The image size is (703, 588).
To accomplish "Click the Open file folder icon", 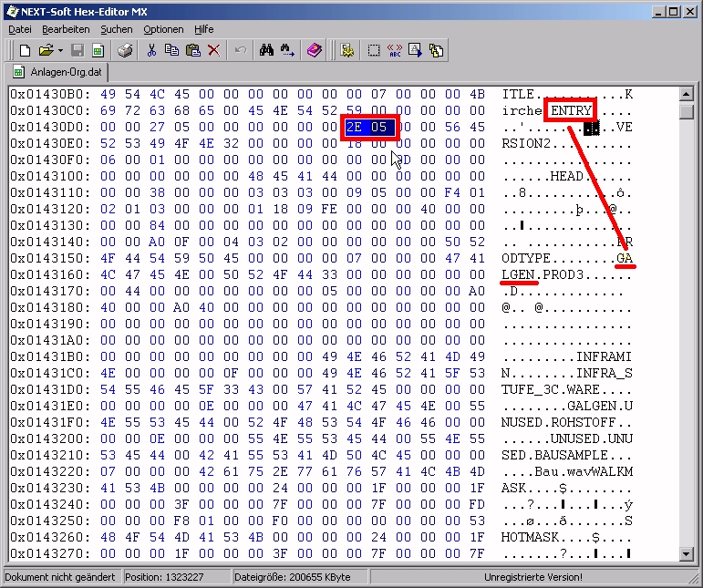I will [x=45, y=51].
